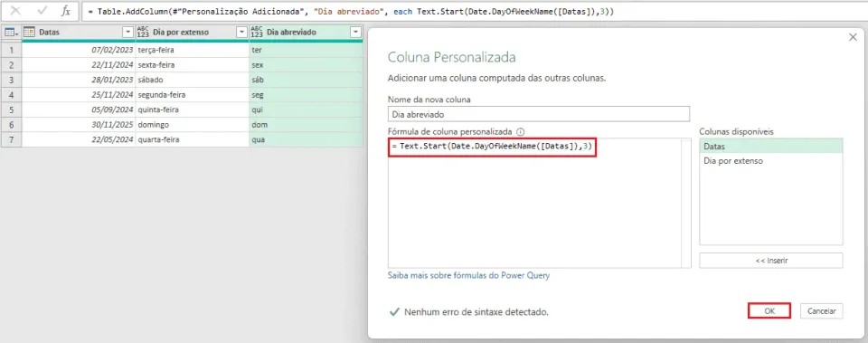Viewport: 868px width, 343px height.
Task: Select row number 5 header
Action: pyautogui.click(x=11, y=110)
